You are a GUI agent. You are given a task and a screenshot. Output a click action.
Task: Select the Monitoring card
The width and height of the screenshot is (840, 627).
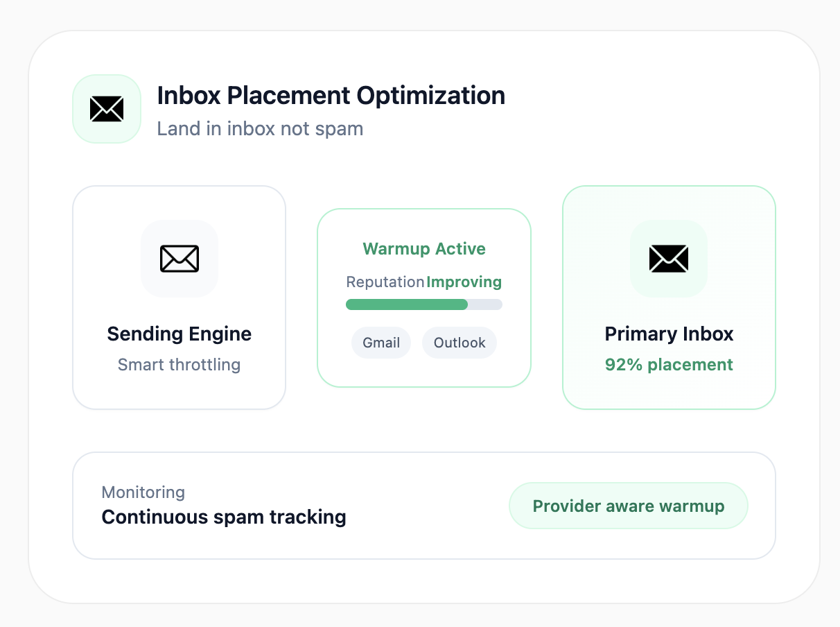point(423,505)
